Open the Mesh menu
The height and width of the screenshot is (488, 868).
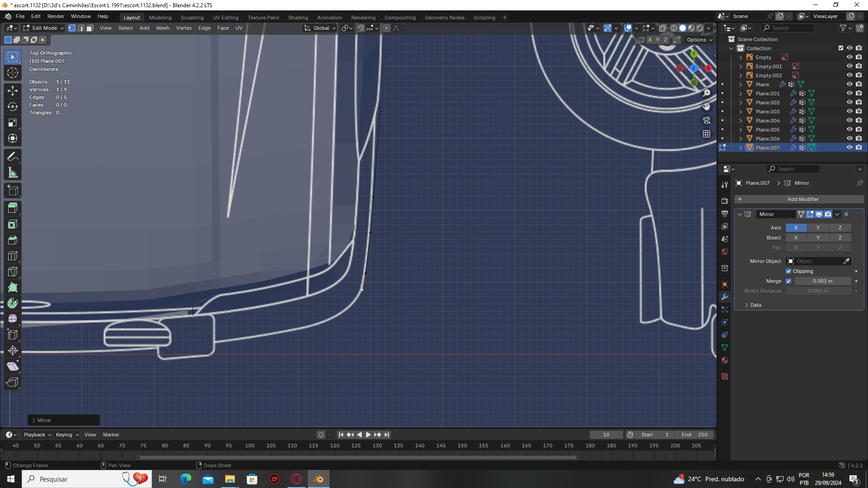tap(163, 28)
